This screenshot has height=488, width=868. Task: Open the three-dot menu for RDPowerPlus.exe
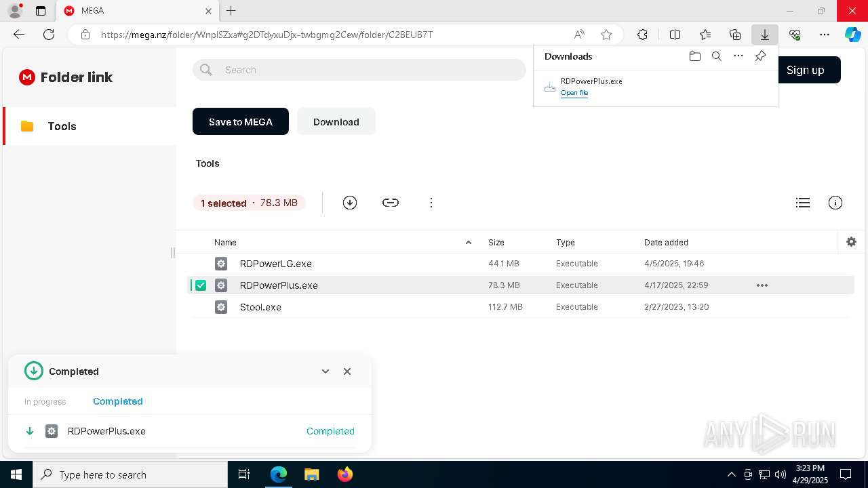click(762, 285)
